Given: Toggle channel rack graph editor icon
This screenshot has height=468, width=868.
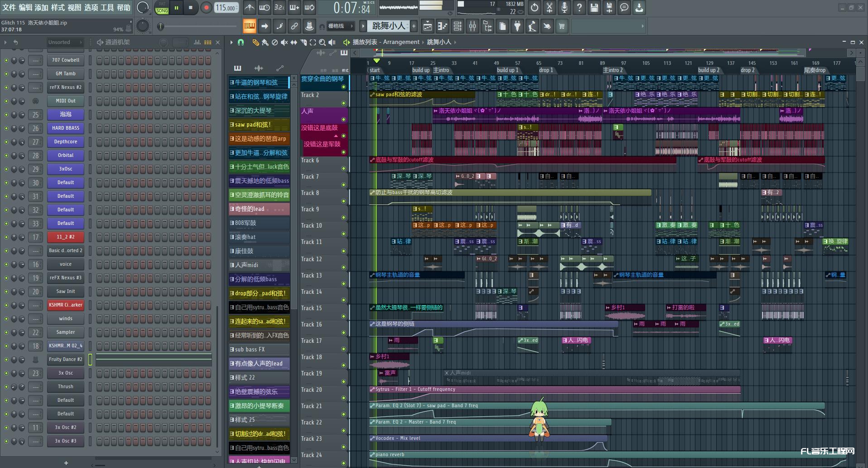Looking at the screenshot, I should pyautogui.click(x=197, y=42).
